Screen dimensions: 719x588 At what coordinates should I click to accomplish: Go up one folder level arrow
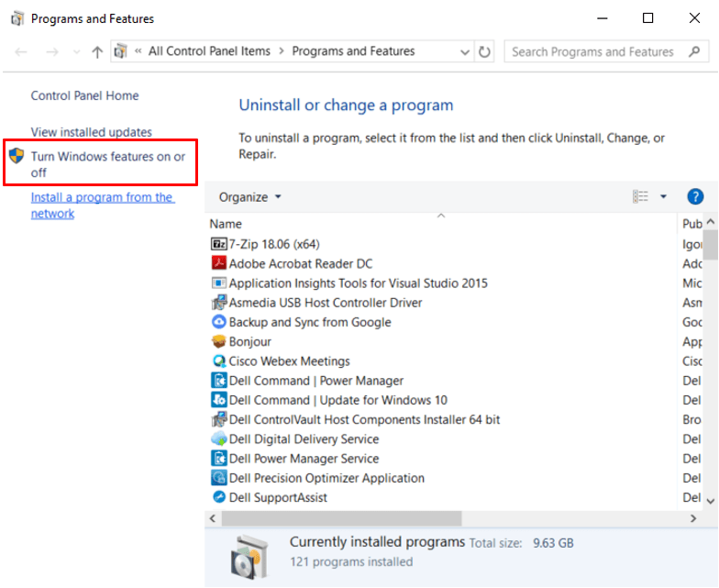(97, 51)
